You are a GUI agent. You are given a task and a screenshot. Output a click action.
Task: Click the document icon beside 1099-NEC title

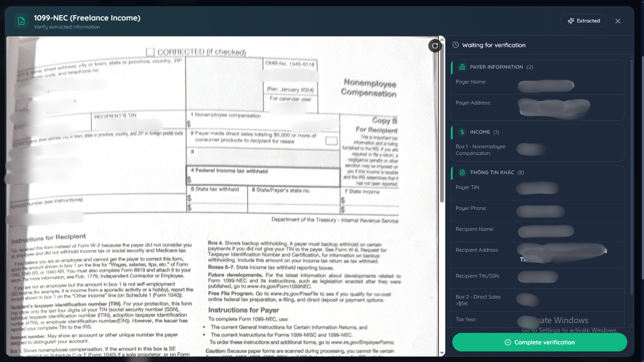pyautogui.click(x=22, y=21)
